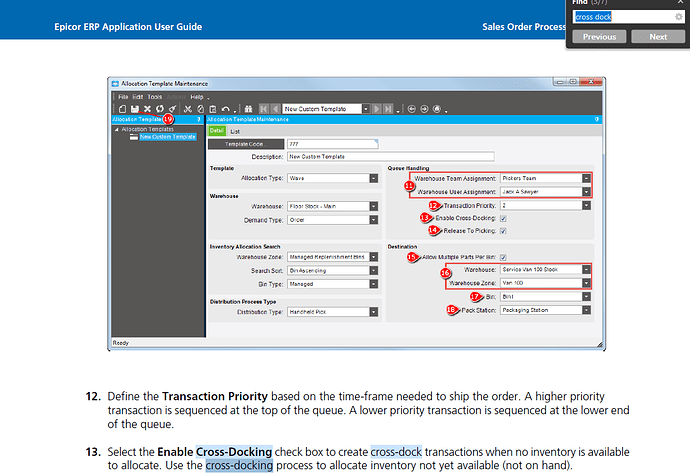Image resolution: width=690 pixels, height=476 pixels.
Task: Click the Undo arrow icon
Action: click(x=226, y=109)
